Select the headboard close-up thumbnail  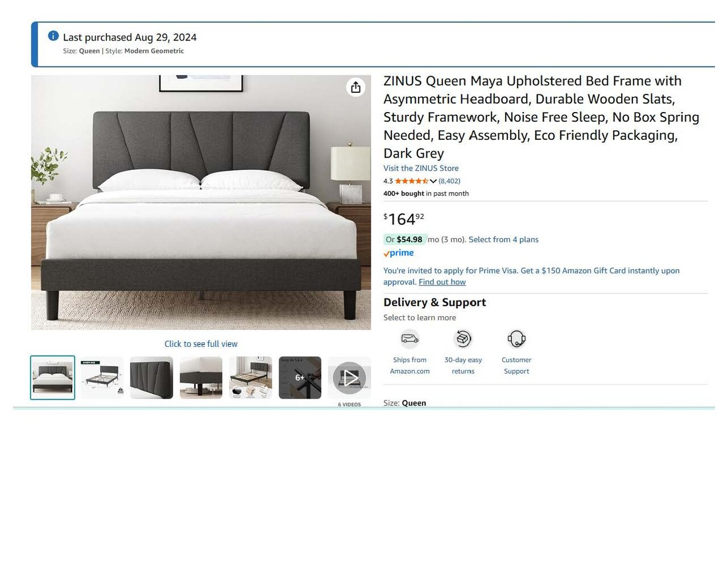coord(151,378)
